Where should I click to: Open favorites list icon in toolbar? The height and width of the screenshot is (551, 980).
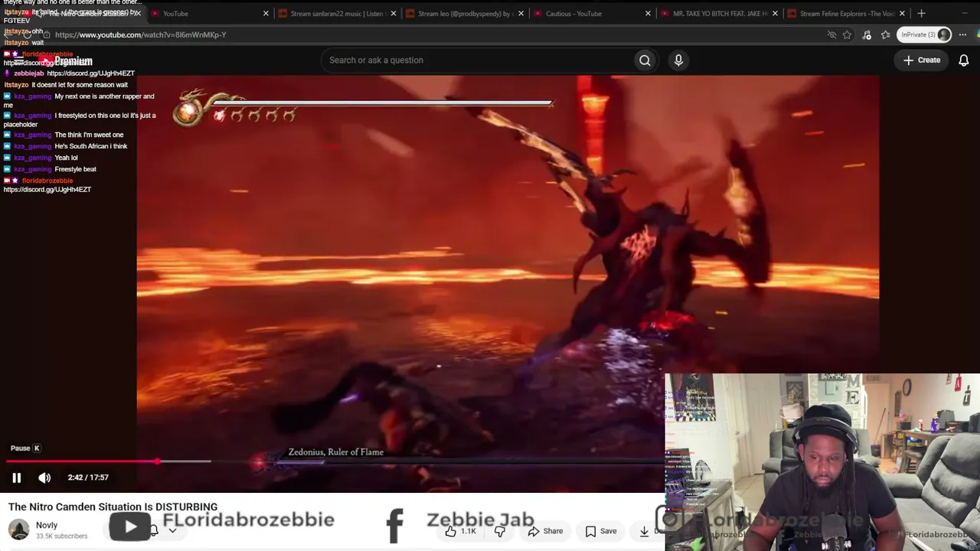point(886,34)
